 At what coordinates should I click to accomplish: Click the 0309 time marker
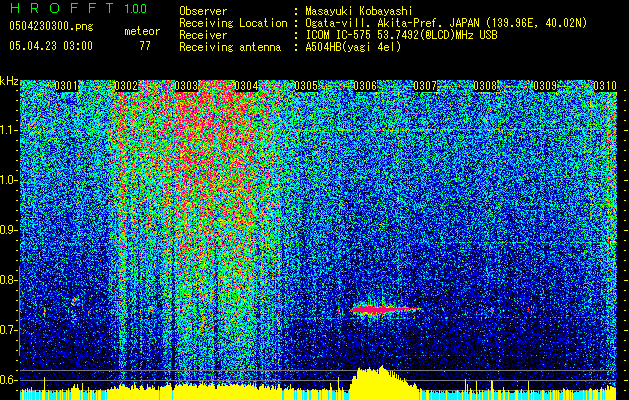(545, 86)
